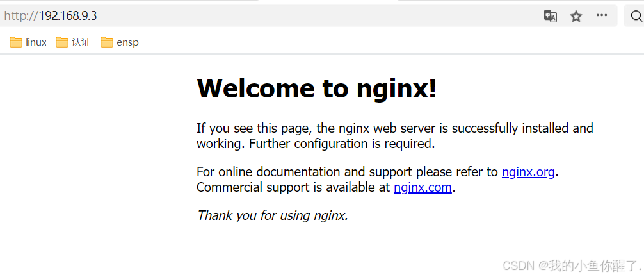Click the translate page icon in address bar
This screenshot has height=277, width=644.
(x=551, y=16)
